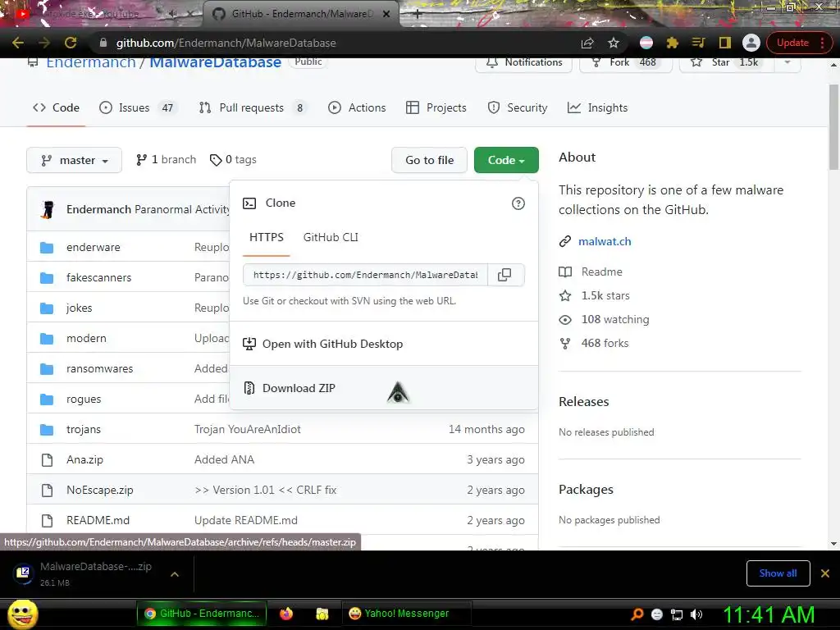Open Firefox from the taskbar
Viewport: 840px width, 630px height.
click(x=286, y=614)
